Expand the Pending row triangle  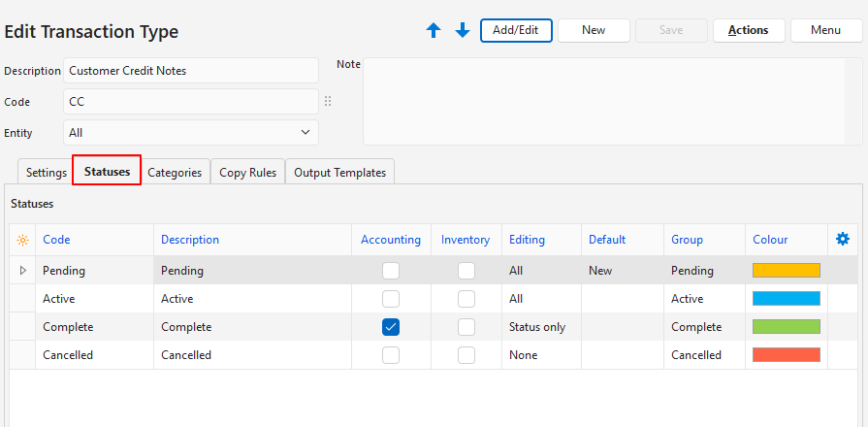point(23,271)
